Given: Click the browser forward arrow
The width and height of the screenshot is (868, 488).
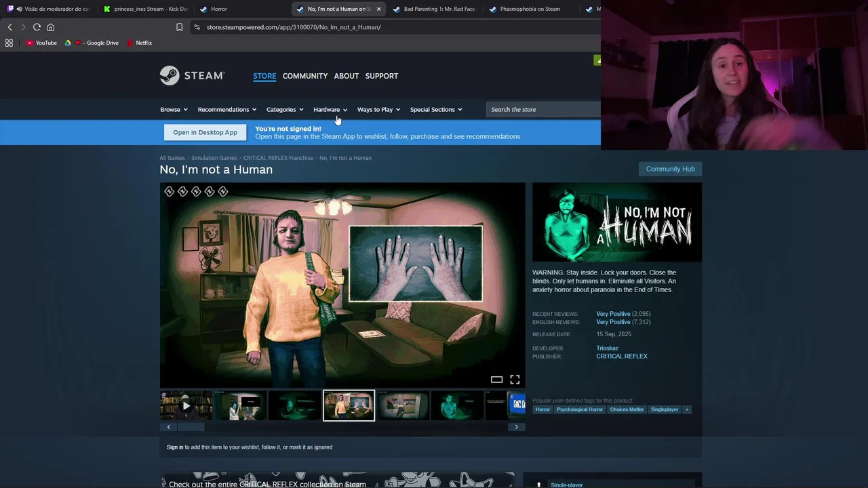Looking at the screenshot, I should (x=23, y=27).
